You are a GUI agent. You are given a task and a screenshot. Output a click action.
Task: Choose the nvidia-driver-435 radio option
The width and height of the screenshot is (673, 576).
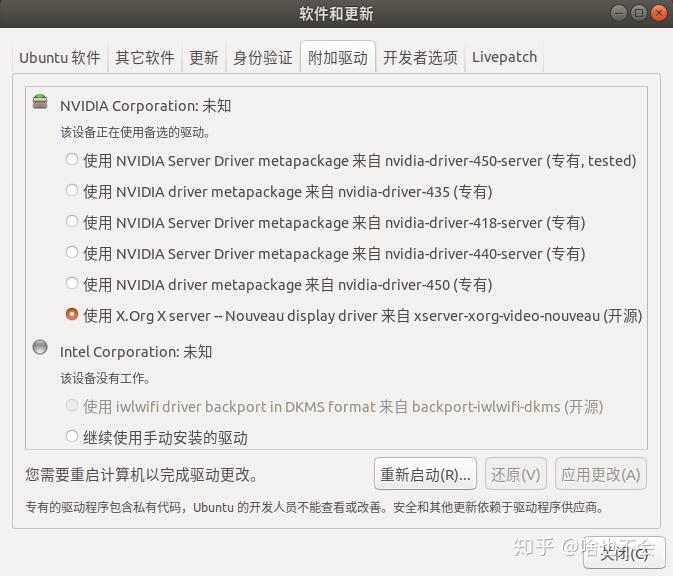pos(72,190)
